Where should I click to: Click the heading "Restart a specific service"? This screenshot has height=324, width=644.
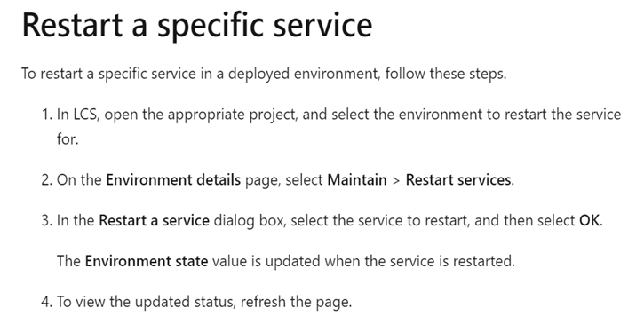(196, 27)
